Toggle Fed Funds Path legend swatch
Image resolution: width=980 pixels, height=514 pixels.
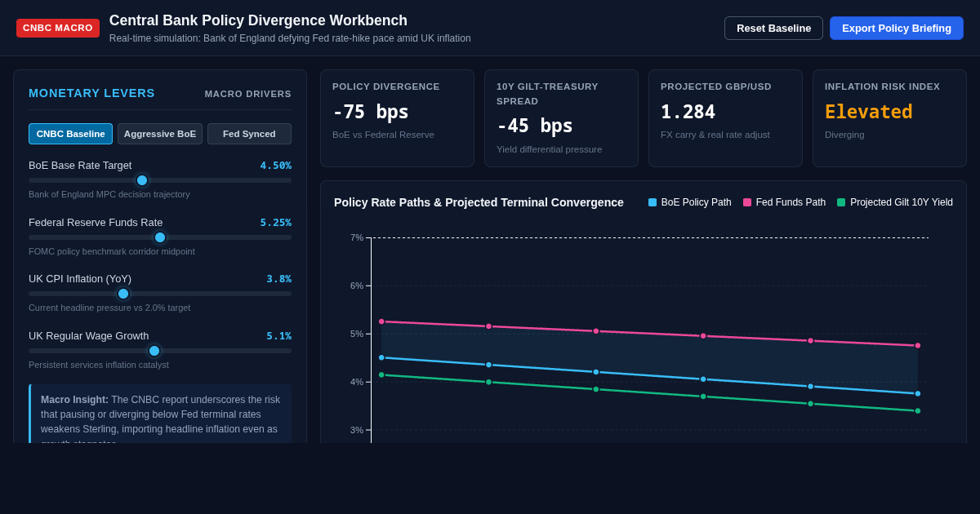coord(747,202)
